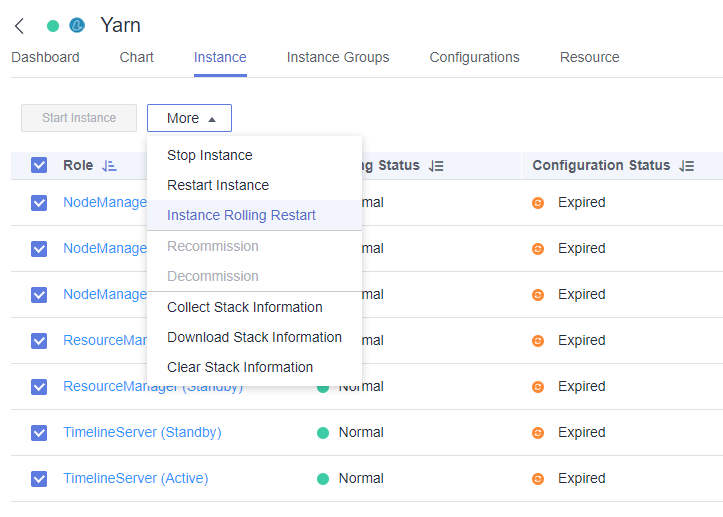This screenshot has width=723, height=517.
Task: Click the Start Instance button
Action: click(x=79, y=118)
